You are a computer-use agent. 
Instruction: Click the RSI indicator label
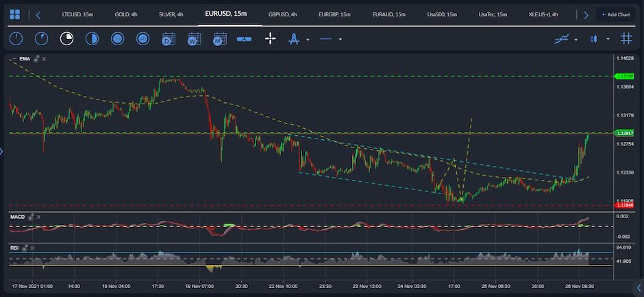(14, 248)
